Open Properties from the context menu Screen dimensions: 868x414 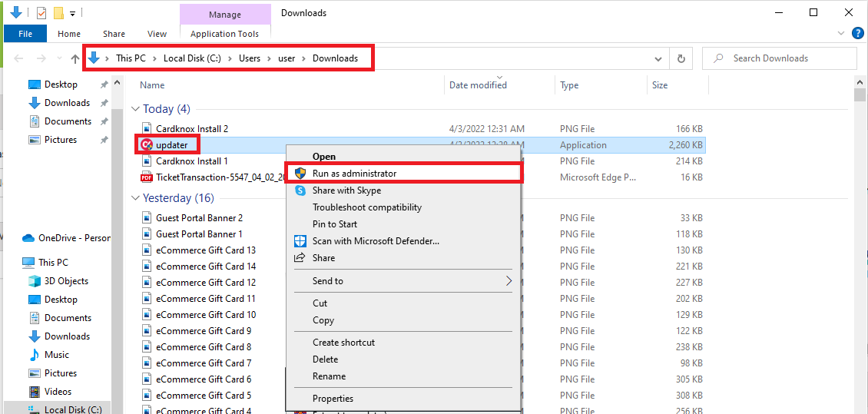tap(403, 399)
